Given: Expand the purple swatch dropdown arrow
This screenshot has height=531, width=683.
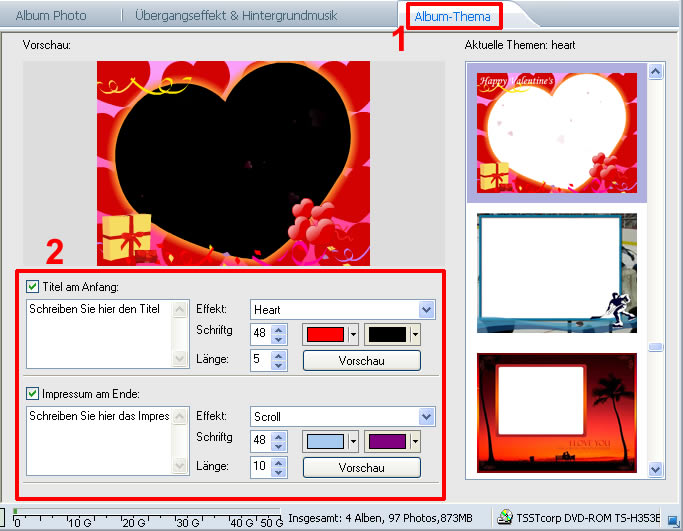Looking at the screenshot, I should click(x=415, y=442).
